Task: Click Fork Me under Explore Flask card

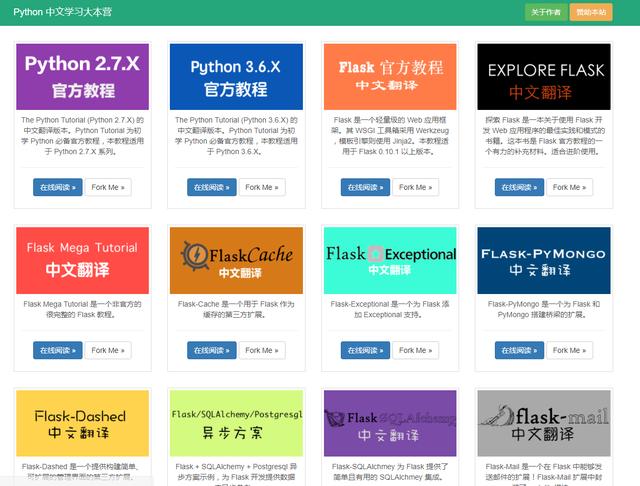Action: pyautogui.click(x=569, y=187)
